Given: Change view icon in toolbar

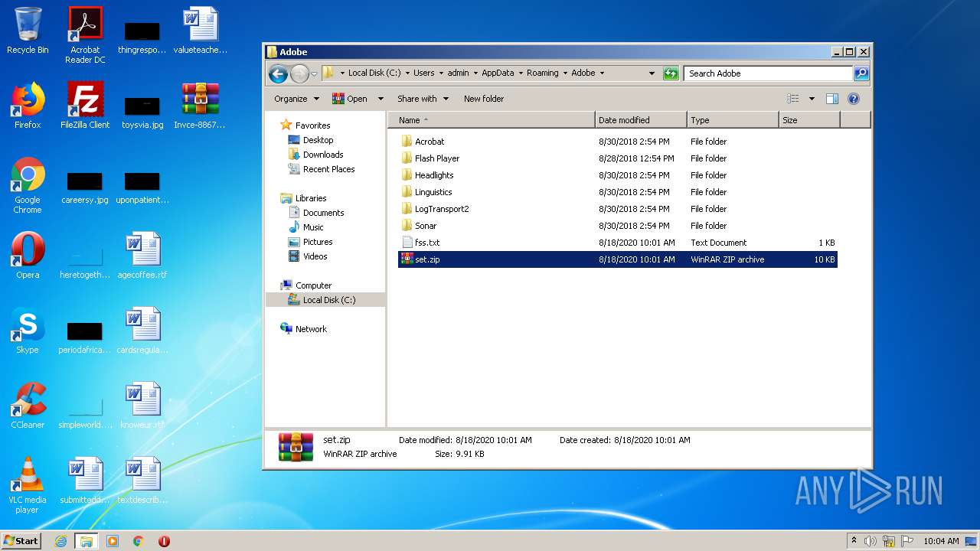Looking at the screenshot, I should tap(793, 99).
